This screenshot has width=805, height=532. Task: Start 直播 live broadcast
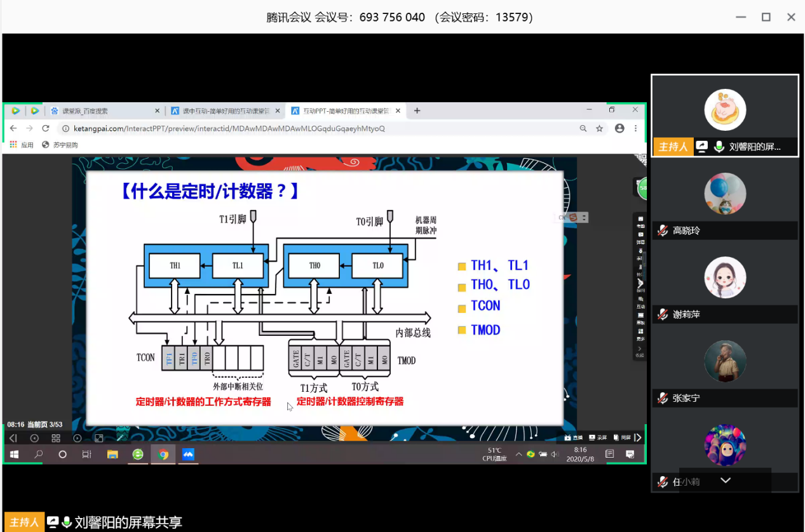click(x=573, y=438)
